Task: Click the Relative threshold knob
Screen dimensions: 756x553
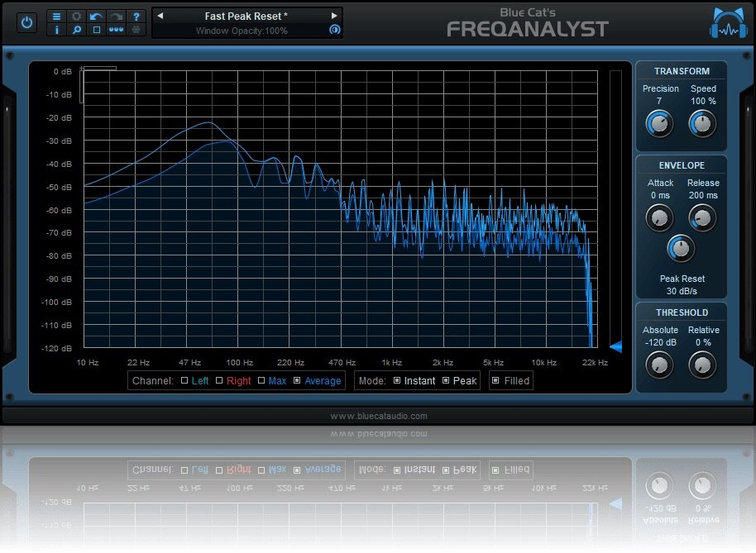Action: [x=702, y=365]
